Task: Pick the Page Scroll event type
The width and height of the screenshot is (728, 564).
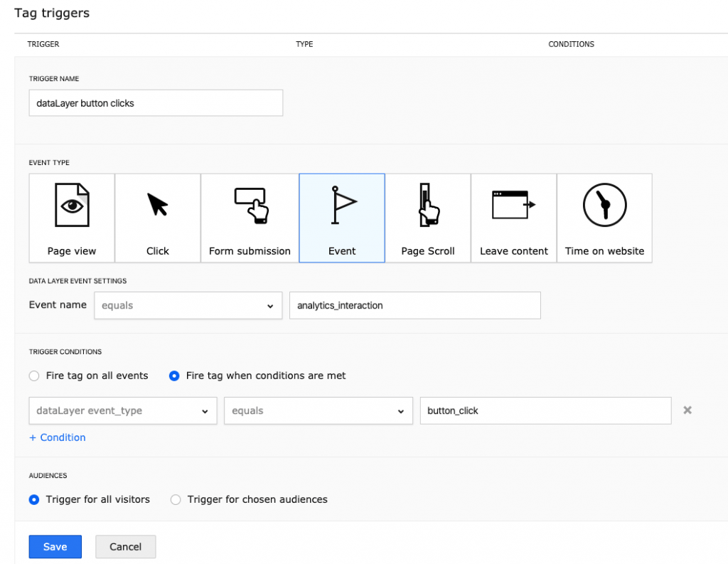Action: point(427,217)
